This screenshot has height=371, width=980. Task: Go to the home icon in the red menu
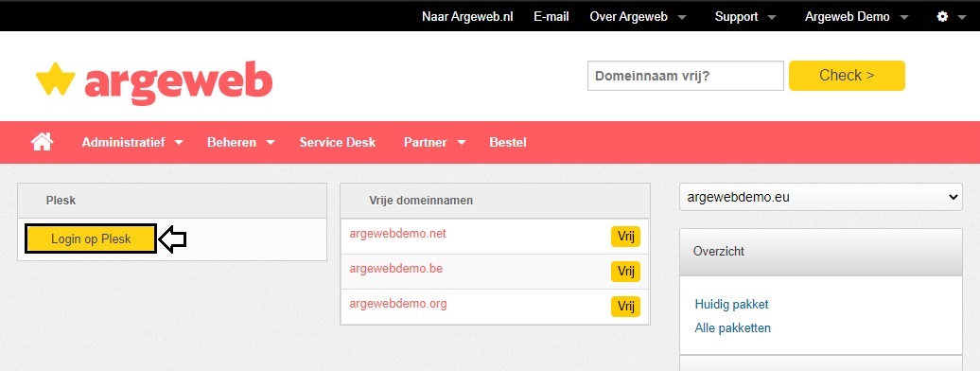point(42,142)
